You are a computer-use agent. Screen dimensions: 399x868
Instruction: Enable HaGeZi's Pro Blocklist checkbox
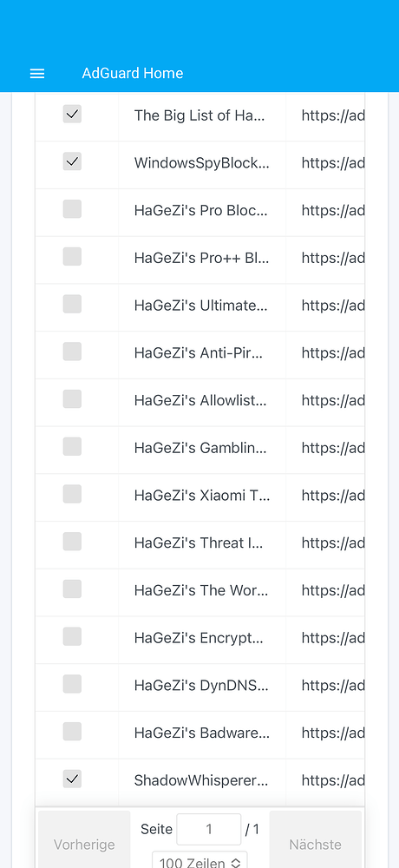(x=72, y=209)
